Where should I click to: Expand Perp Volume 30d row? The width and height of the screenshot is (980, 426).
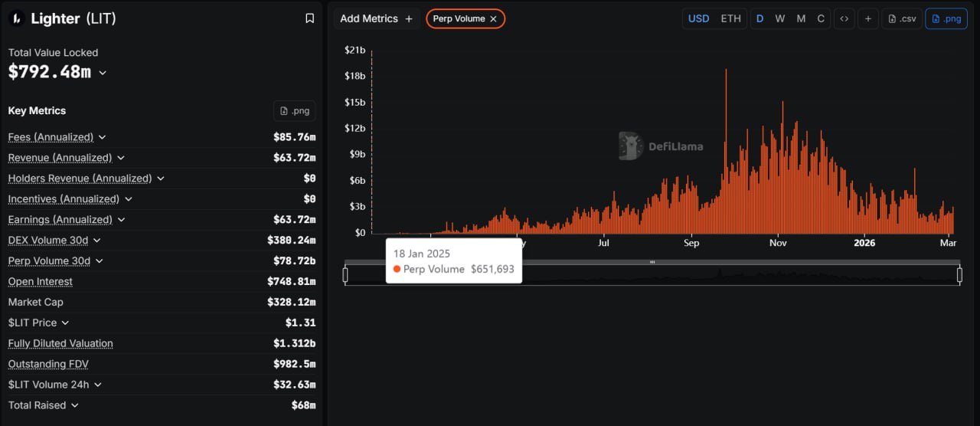click(99, 261)
